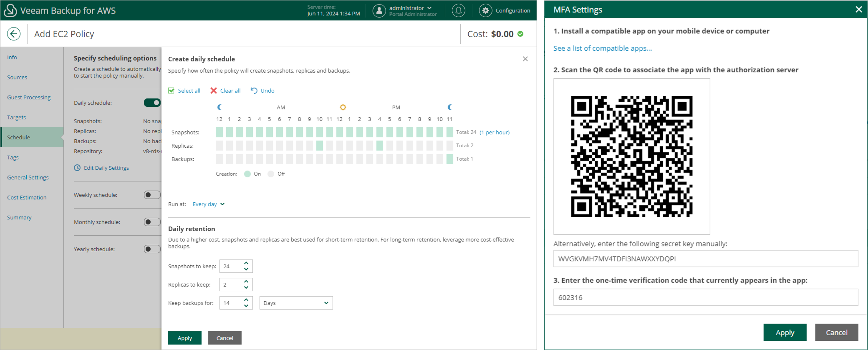Open the notifications bell icon
Screen dimensions: 868x350
(x=458, y=10)
